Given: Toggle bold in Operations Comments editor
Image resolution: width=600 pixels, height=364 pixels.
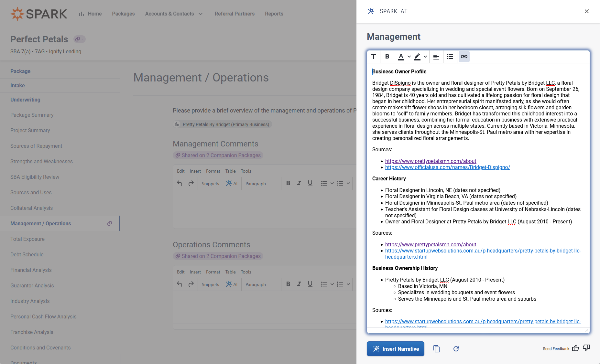Looking at the screenshot, I should click(x=288, y=284).
